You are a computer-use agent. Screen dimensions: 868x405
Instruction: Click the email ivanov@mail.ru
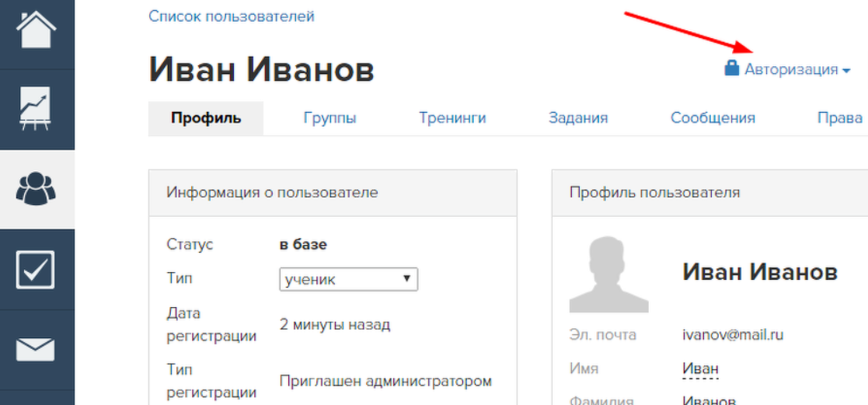[733, 334]
